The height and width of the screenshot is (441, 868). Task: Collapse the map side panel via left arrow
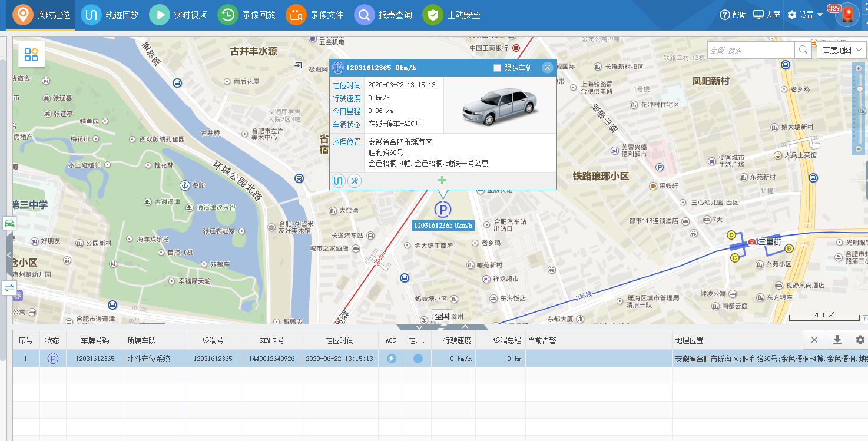(8, 255)
